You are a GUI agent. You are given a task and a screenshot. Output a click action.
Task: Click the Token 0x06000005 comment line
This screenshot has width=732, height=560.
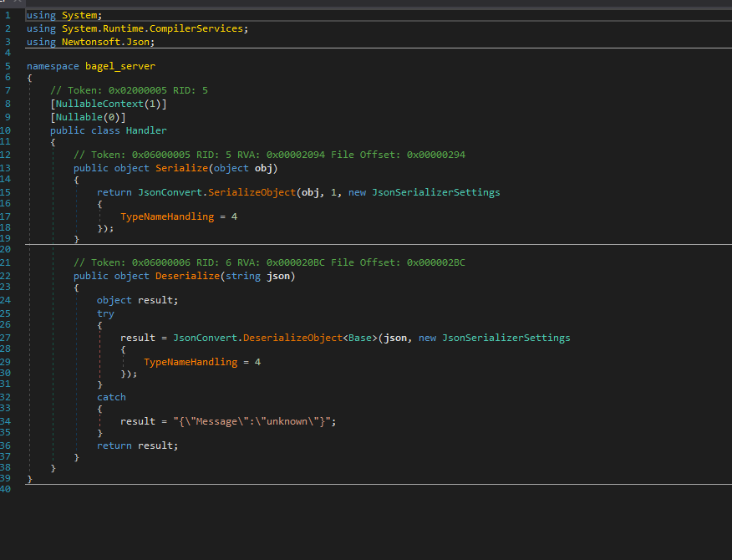coord(269,155)
